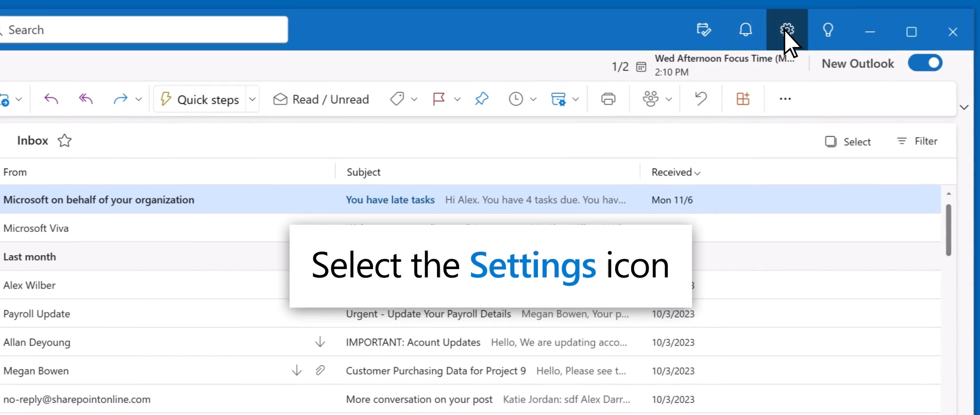Viewport: 980px width, 415px height.
Task: Click the Snooze clock icon
Action: (x=516, y=98)
